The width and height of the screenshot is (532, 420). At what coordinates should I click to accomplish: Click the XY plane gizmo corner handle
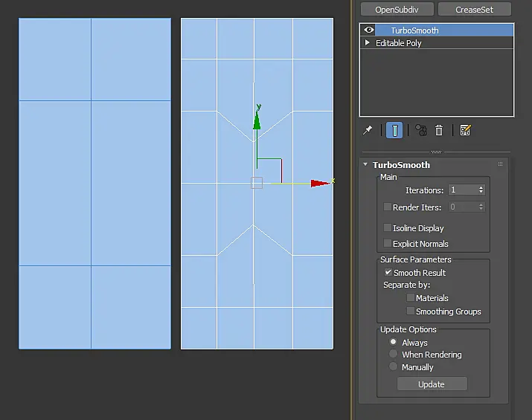(x=281, y=158)
